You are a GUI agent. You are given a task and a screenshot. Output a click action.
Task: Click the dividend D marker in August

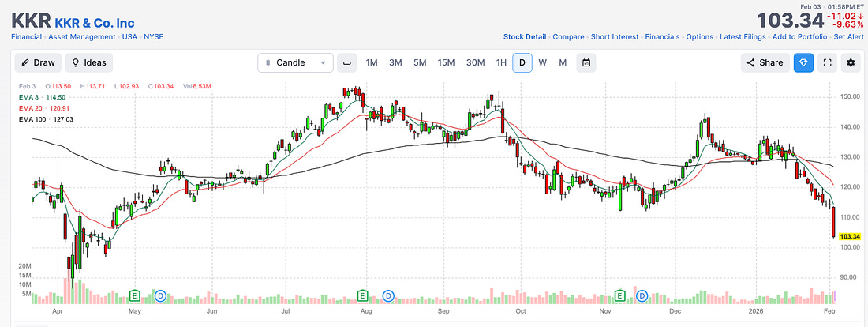tap(388, 296)
